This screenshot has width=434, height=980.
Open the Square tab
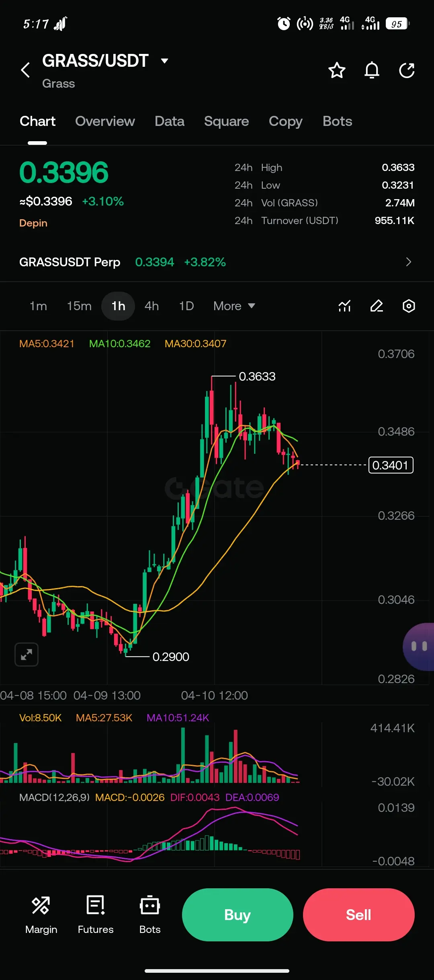click(227, 121)
